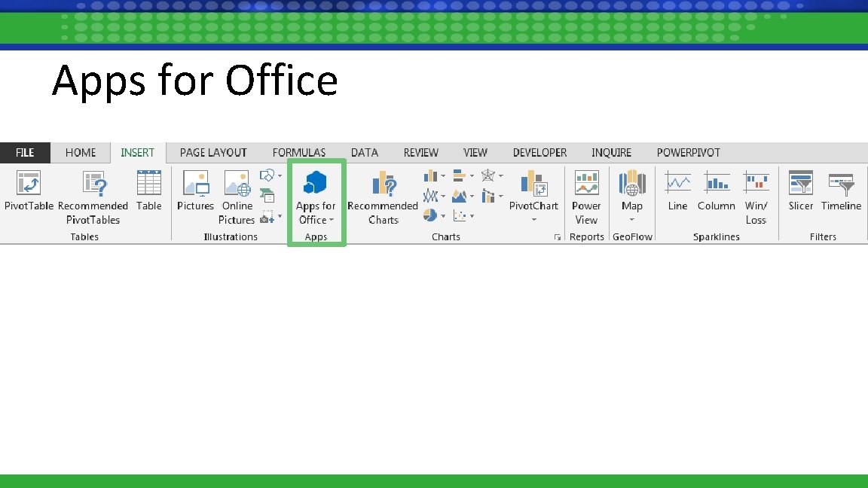Open the FILE tab
Screen dimensions: 868x488
(25, 153)
